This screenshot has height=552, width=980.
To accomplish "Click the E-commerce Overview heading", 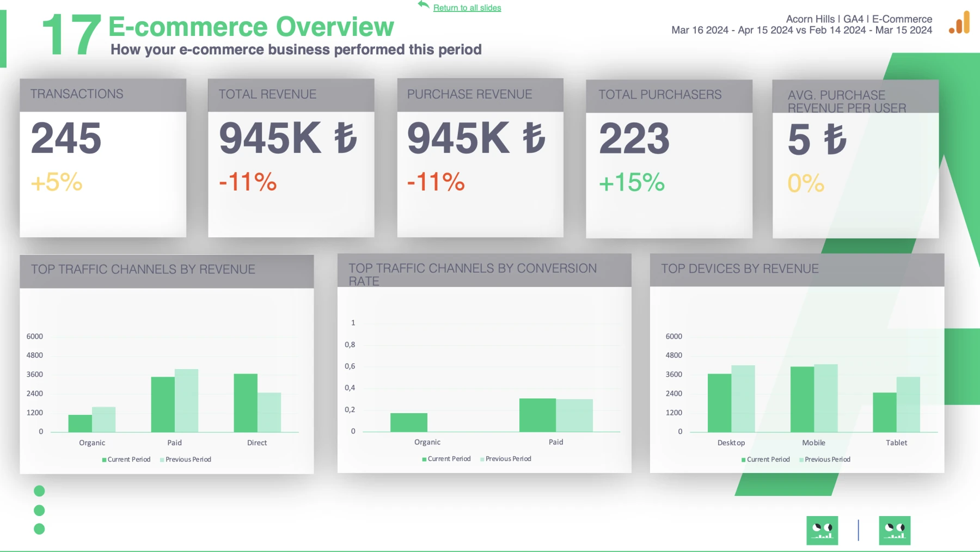I will coord(251,26).
